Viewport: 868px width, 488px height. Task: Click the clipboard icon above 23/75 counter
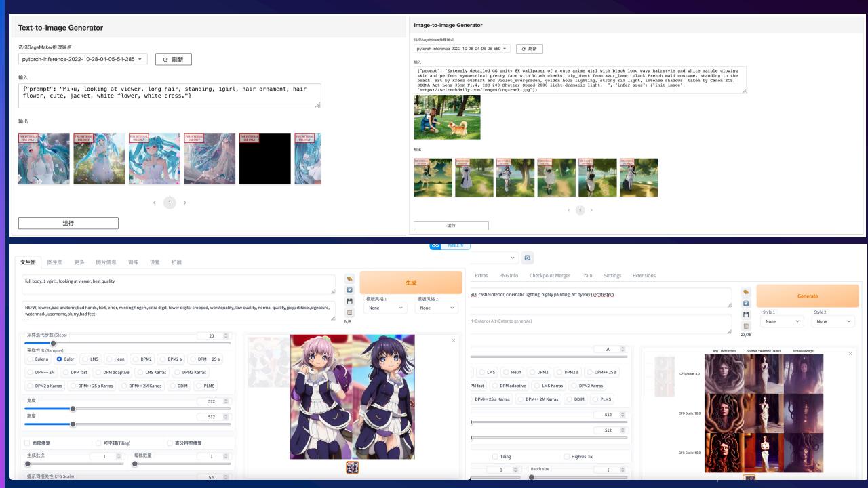point(746,326)
